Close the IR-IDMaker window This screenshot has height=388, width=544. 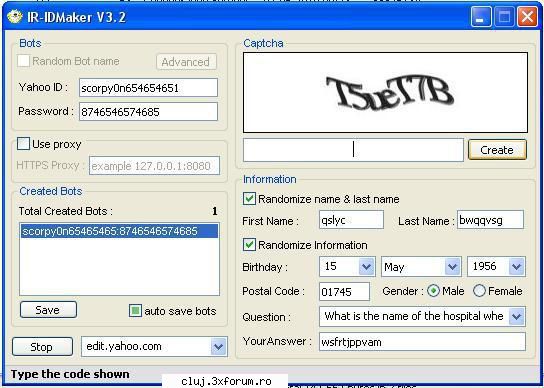(527, 16)
